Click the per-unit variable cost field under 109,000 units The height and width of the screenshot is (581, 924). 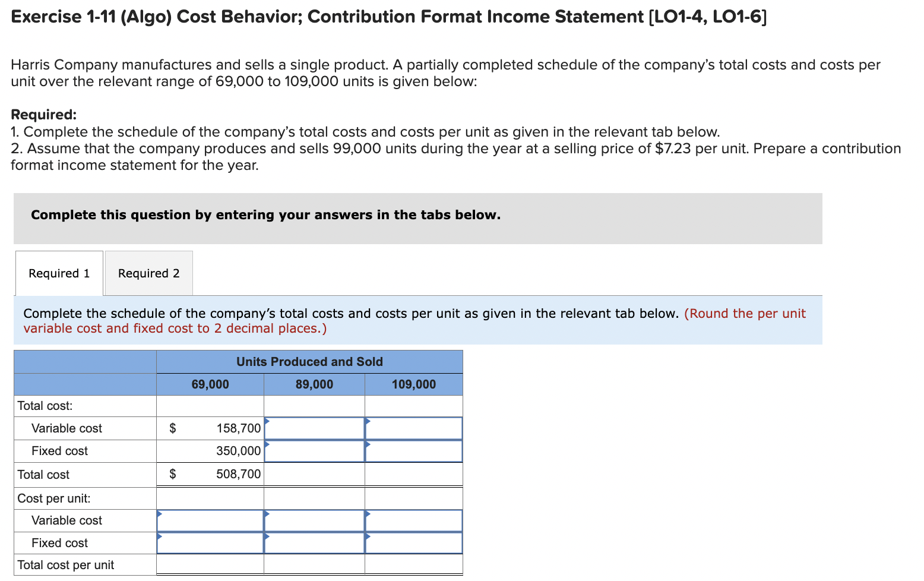[413, 520]
